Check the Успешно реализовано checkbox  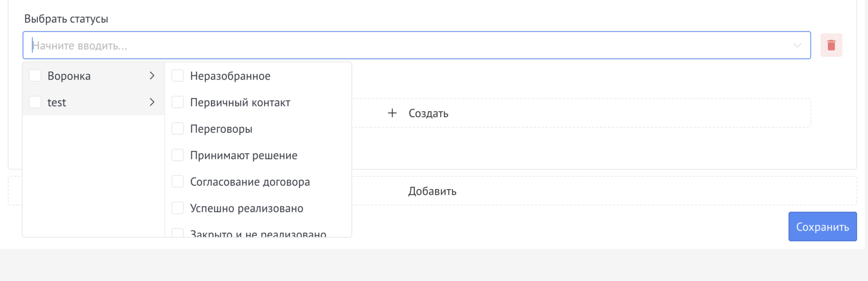[x=178, y=208]
